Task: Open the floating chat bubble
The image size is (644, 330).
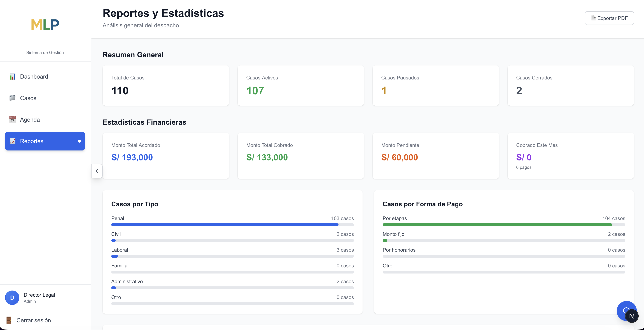Action: coord(626,311)
